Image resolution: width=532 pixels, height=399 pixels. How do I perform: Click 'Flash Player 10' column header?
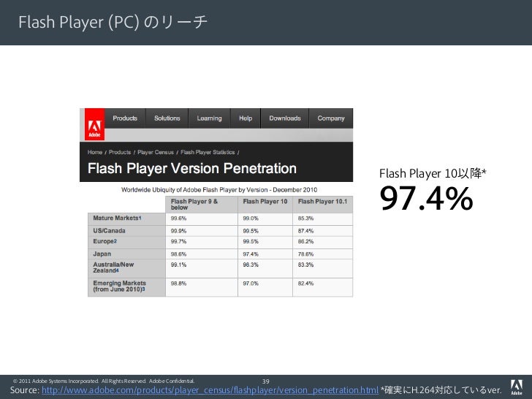(265, 205)
